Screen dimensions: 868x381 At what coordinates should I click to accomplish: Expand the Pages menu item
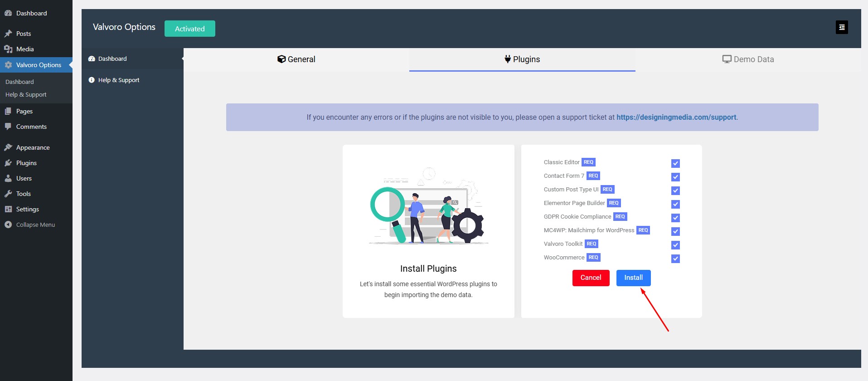coord(24,111)
